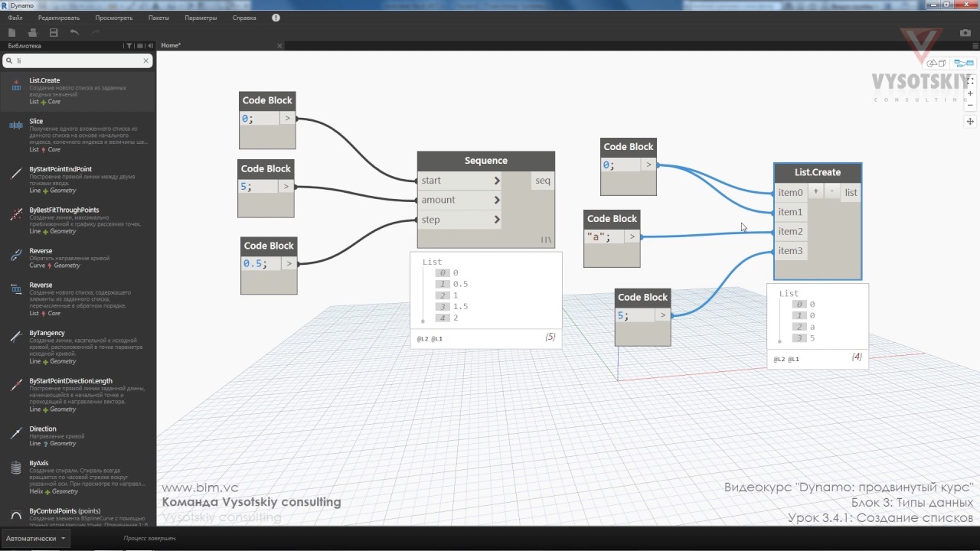Select the List.Create node title bar
The height and width of the screenshot is (551, 980).
tap(818, 173)
